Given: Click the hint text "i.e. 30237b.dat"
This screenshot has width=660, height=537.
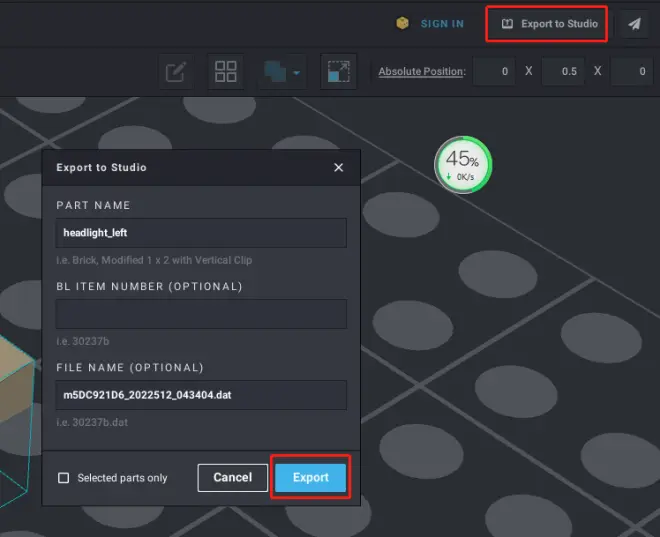Looking at the screenshot, I should (92, 422).
